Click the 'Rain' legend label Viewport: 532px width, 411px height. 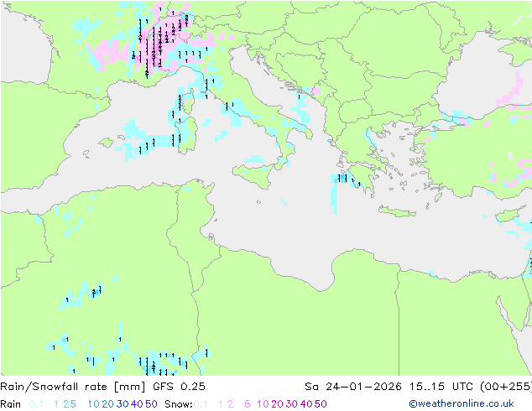click(x=11, y=404)
